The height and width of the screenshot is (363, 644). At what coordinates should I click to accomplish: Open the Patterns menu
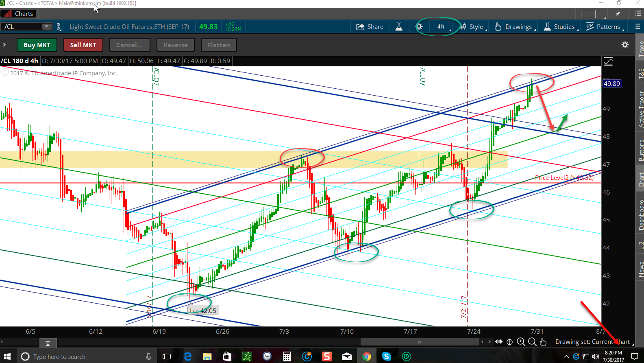605,27
